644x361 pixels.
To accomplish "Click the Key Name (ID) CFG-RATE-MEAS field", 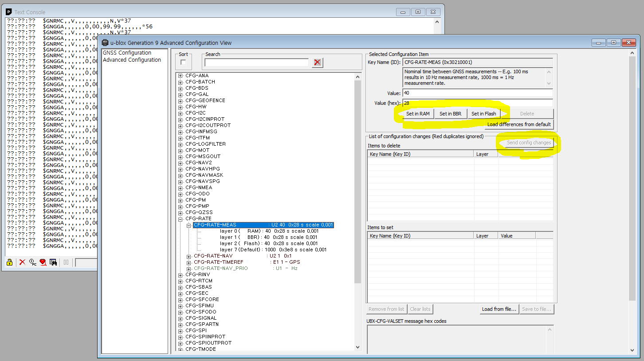I will 478,62.
